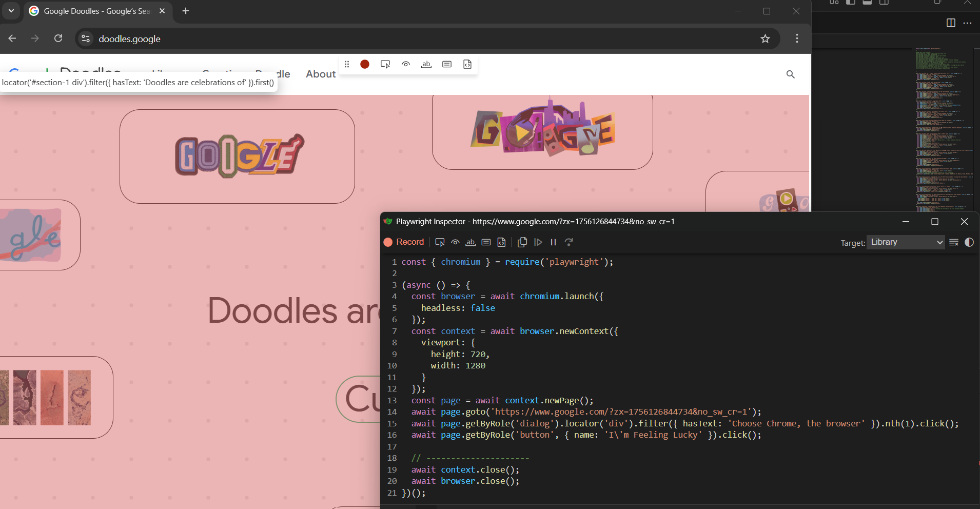Click the browser Reload button
The height and width of the screenshot is (509, 980).
click(58, 38)
